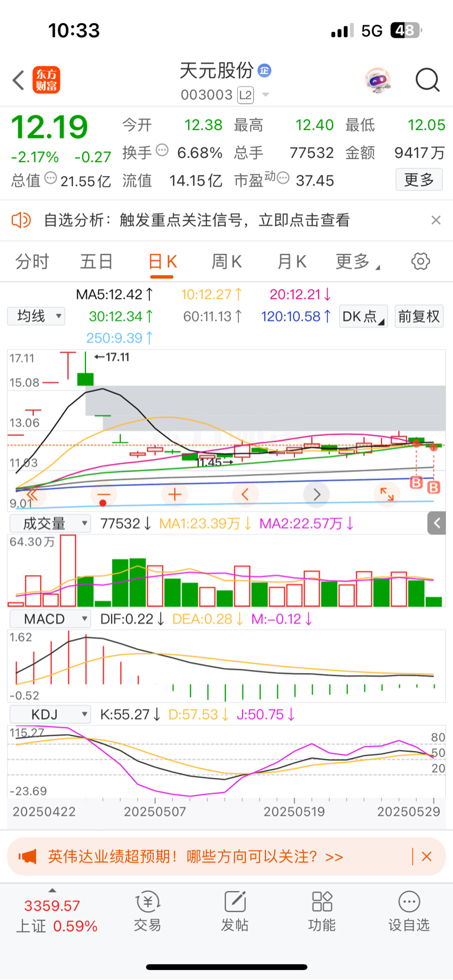Screen dimensions: 453x980
Task: Switch to the 分时 tab
Action: 32,262
